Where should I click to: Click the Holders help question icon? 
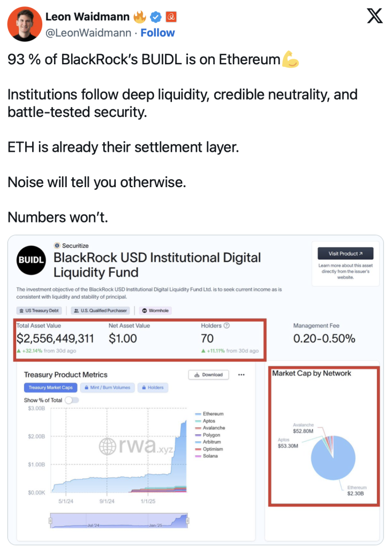pyautogui.click(x=227, y=325)
